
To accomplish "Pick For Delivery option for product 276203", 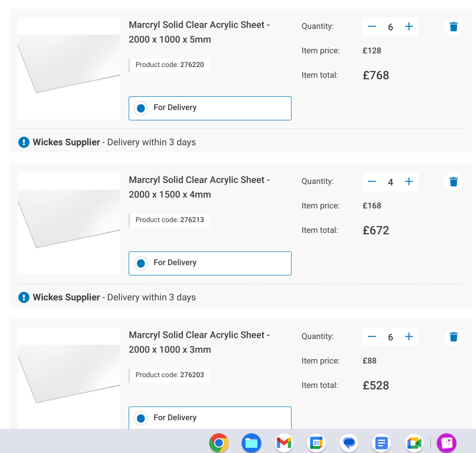I will tap(141, 418).
